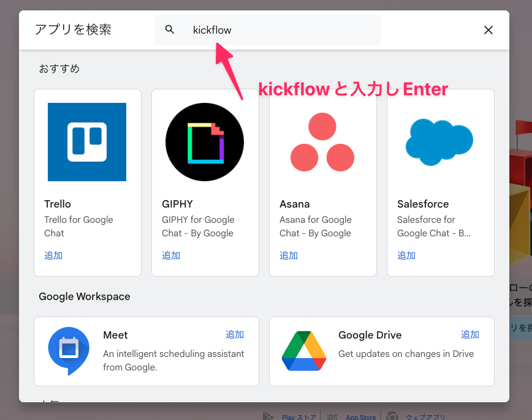Screen dimensions: 532x420
Task: Add Google Drive via 追加
Action: pos(470,335)
